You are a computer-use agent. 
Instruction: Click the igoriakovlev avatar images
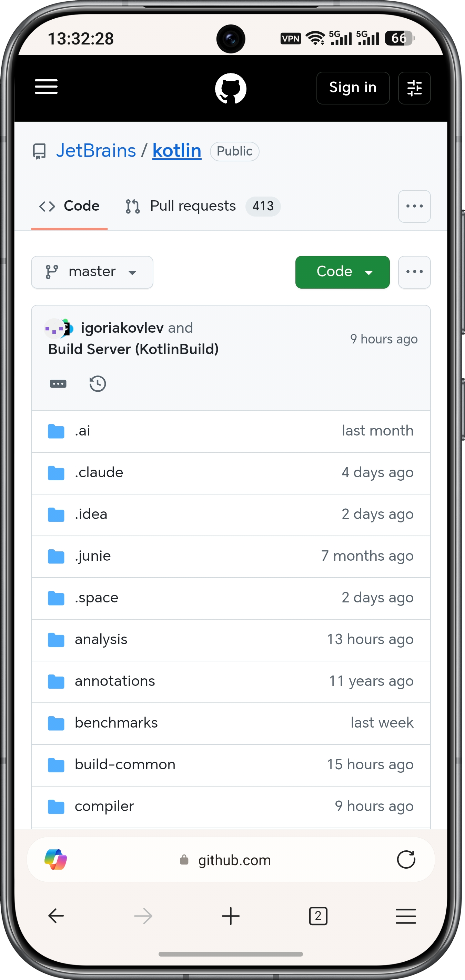pos(59,328)
